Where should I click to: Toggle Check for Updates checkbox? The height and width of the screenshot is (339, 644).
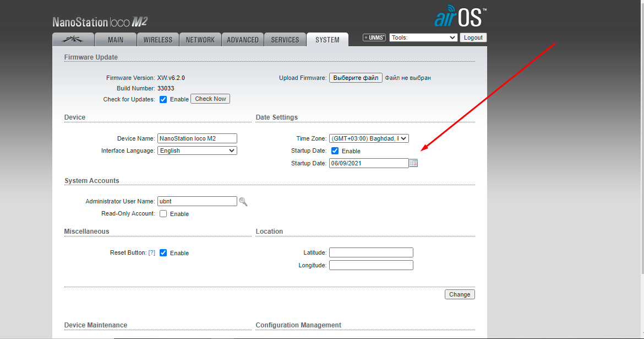pyautogui.click(x=163, y=99)
